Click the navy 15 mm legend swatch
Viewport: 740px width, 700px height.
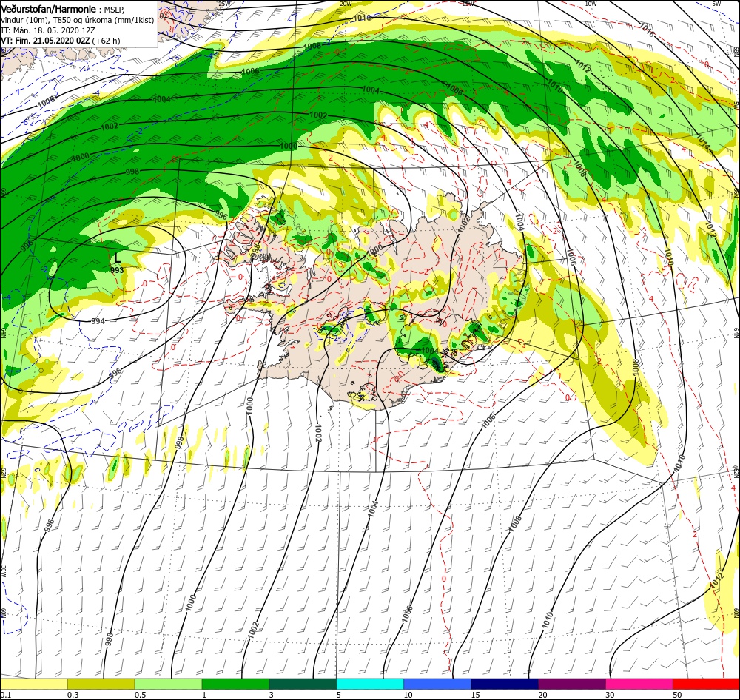pyautogui.click(x=505, y=684)
